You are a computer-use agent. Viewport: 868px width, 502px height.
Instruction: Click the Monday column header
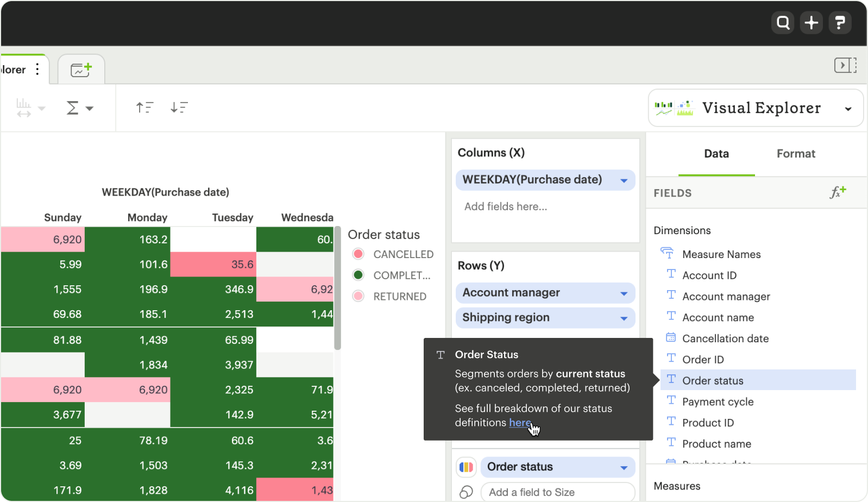[x=147, y=217]
